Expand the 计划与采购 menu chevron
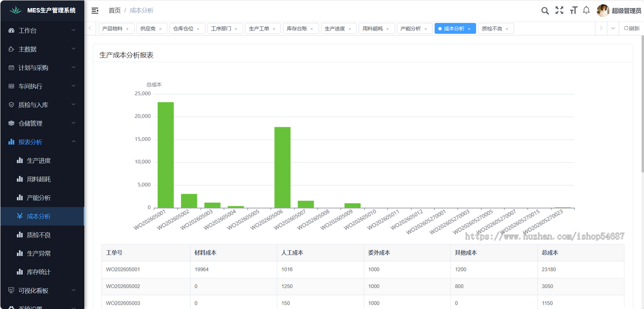The image size is (644, 309). (x=74, y=68)
